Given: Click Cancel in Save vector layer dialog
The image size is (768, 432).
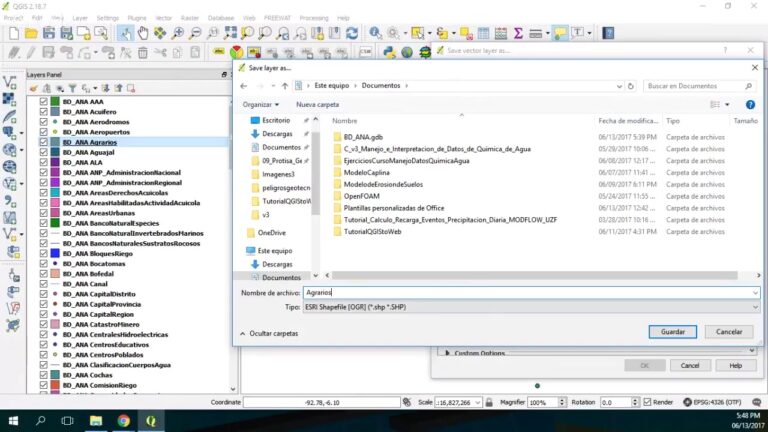Looking at the screenshot, I should tap(690, 365).
